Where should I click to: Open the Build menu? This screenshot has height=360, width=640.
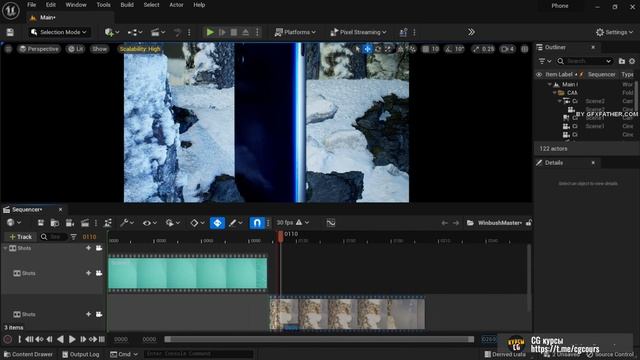(x=127, y=5)
